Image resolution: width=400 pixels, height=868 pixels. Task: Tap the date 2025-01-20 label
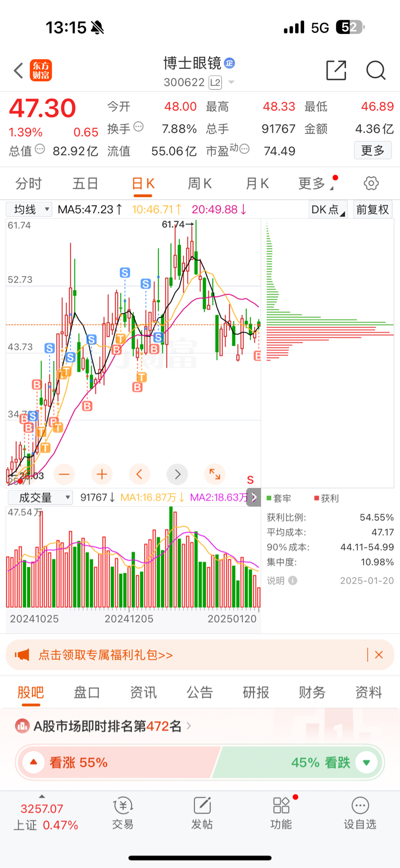pyautogui.click(x=367, y=581)
